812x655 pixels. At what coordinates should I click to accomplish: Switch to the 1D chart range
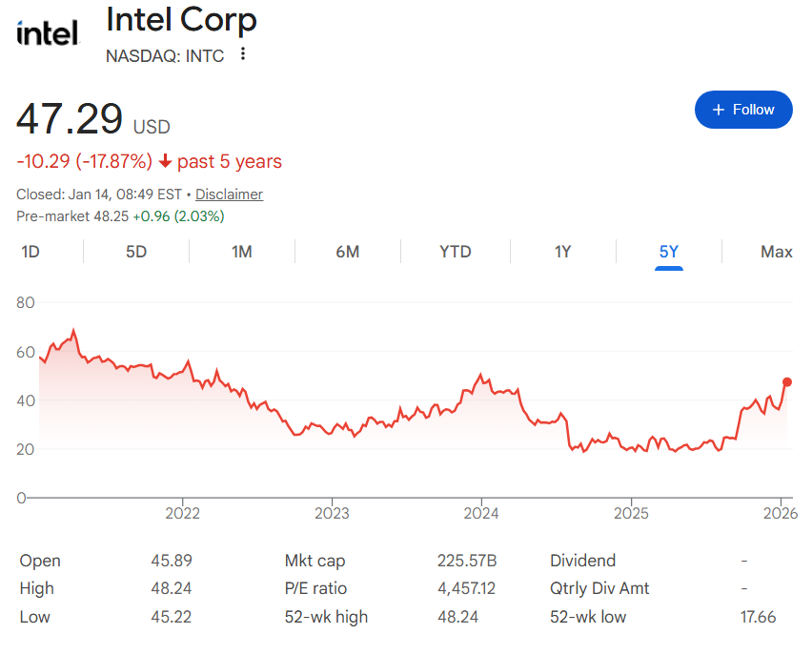click(x=30, y=252)
